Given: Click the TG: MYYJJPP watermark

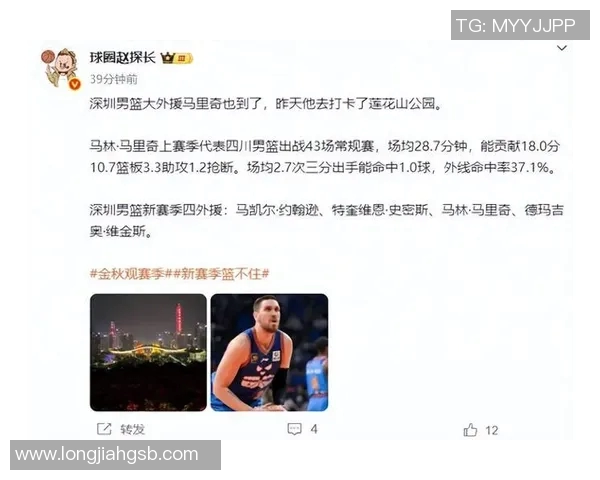Looking at the screenshot, I should tap(520, 25).
